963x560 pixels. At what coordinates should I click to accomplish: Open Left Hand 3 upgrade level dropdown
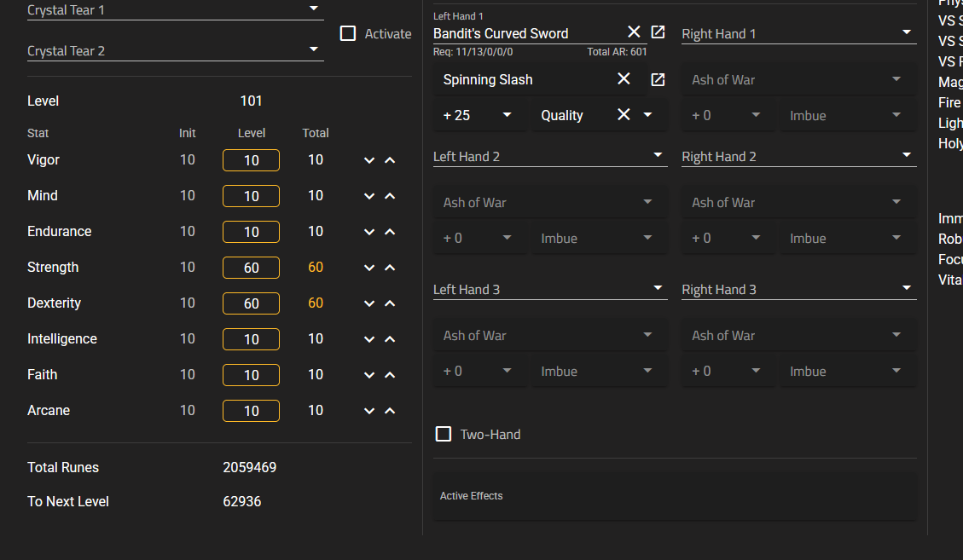[x=479, y=371]
